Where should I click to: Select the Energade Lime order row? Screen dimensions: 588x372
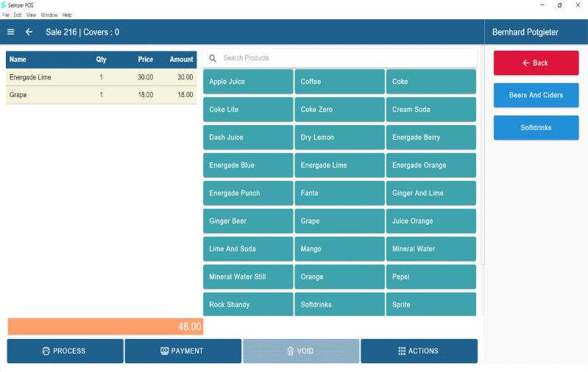102,77
